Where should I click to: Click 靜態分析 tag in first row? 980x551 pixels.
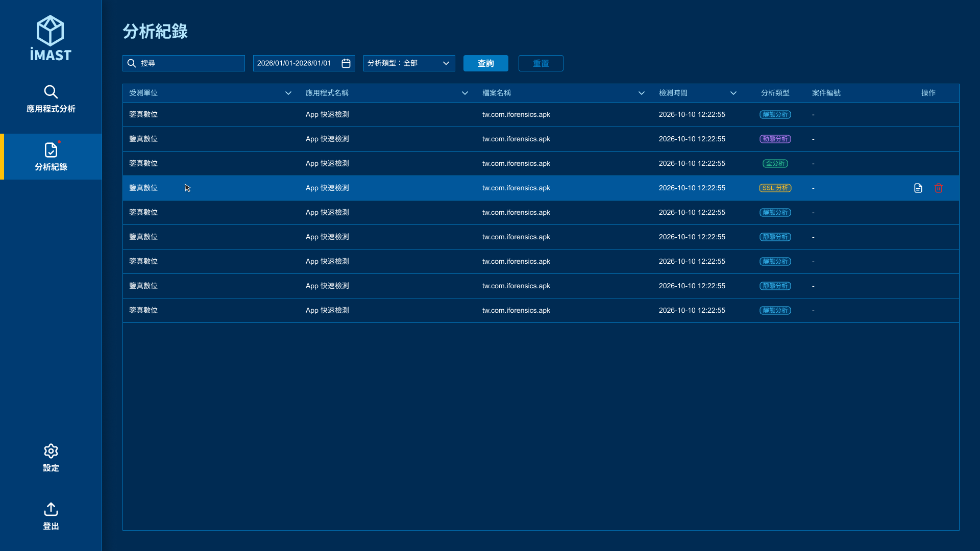coord(775,115)
